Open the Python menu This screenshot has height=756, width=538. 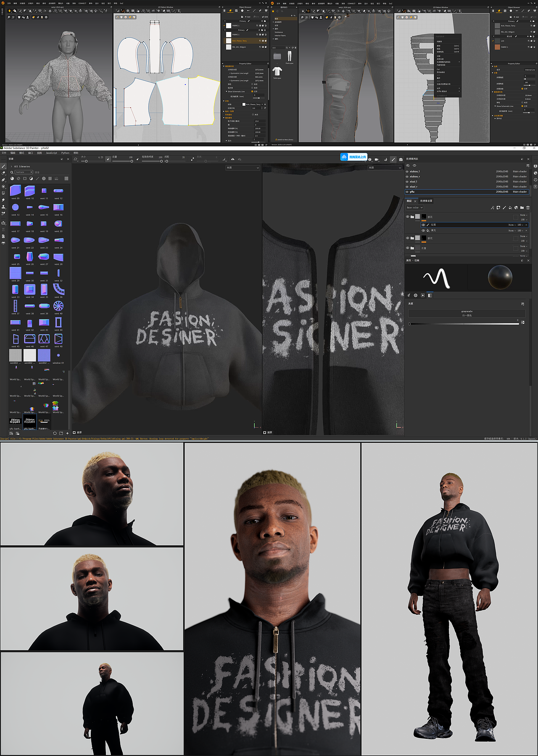(65, 153)
